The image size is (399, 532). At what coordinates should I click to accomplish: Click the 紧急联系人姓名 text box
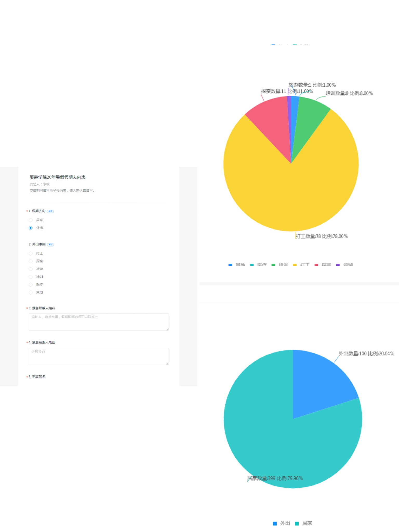99,322
